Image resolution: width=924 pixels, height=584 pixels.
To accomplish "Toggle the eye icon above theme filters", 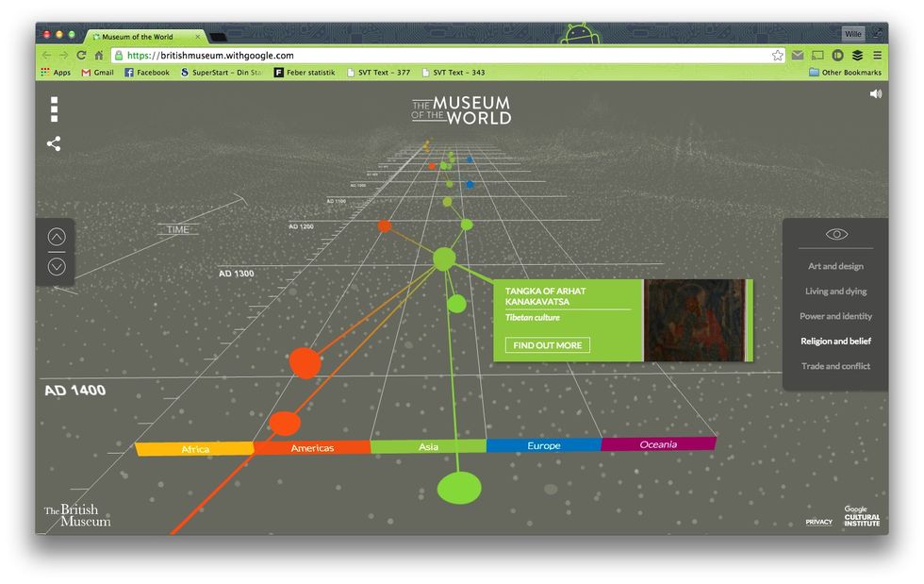I will [x=836, y=234].
